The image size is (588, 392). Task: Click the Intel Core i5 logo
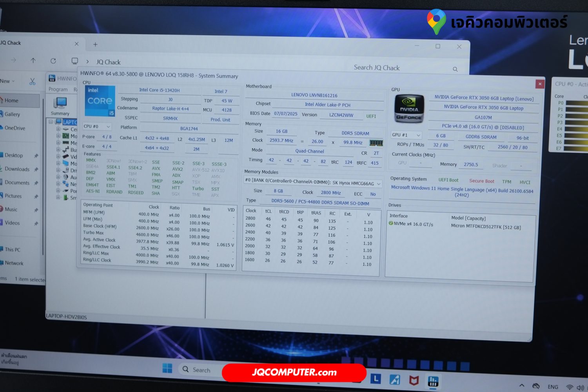point(100,101)
